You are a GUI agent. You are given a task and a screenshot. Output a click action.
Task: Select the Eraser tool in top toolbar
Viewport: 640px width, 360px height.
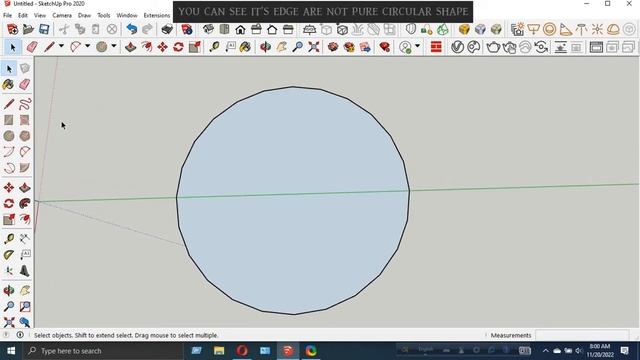pos(32,47)
